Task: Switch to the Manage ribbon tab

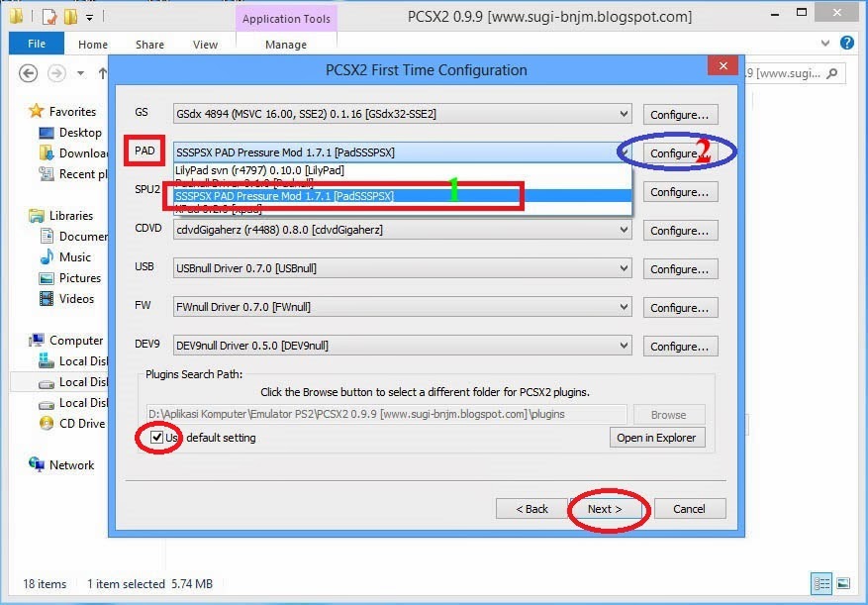Action: (x=286, y=45)
